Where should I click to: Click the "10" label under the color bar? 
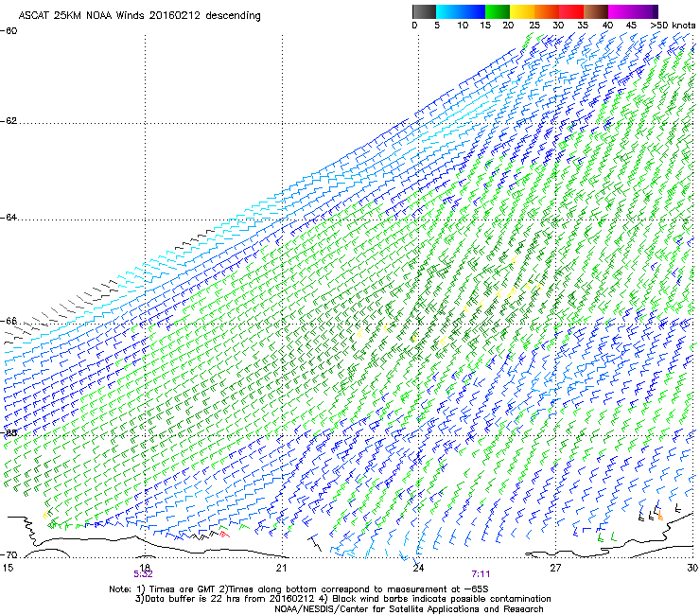[463, 26]
